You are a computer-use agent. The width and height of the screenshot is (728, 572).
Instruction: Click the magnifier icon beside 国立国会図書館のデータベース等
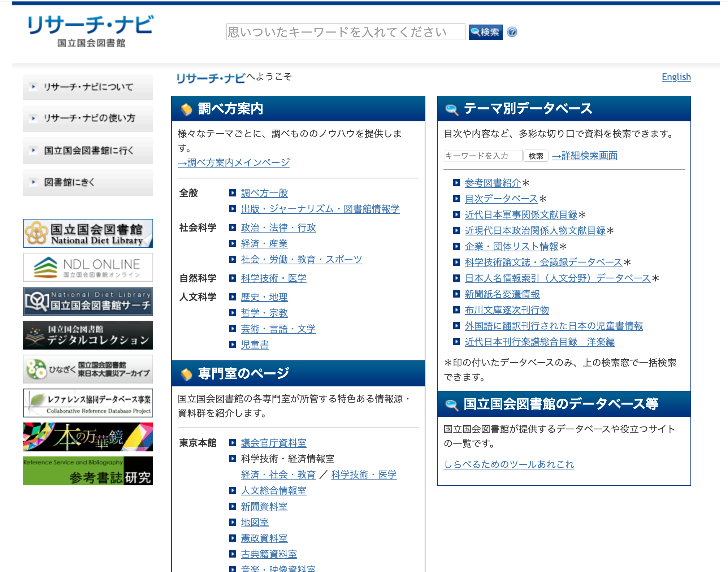coord(452,404)
